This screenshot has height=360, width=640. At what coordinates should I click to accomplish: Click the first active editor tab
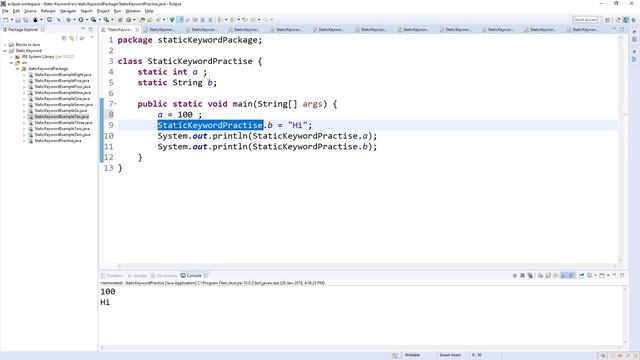[x=120, y=29]
